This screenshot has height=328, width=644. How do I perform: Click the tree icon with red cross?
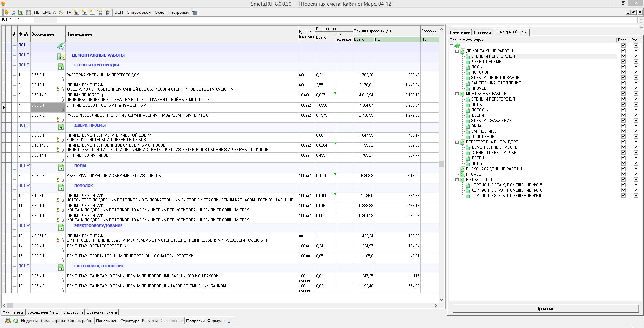pyautogui.click(x=108, y=12)
